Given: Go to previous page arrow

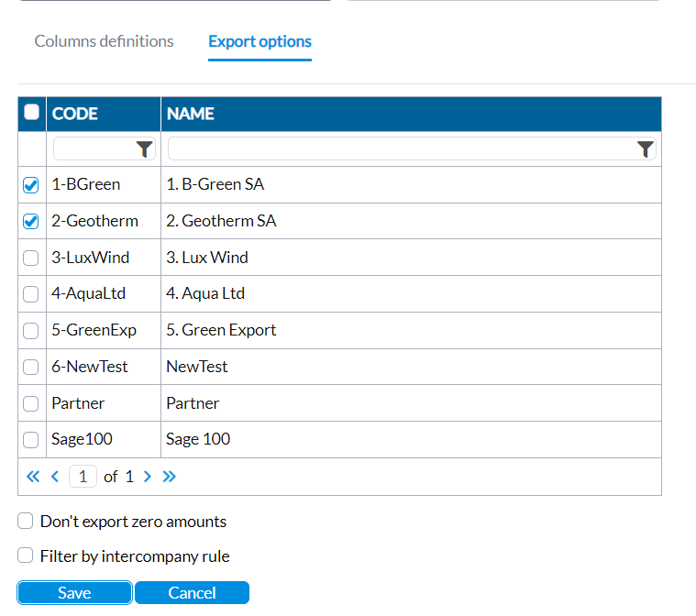Looking at the screenshot, I should 55,477.
